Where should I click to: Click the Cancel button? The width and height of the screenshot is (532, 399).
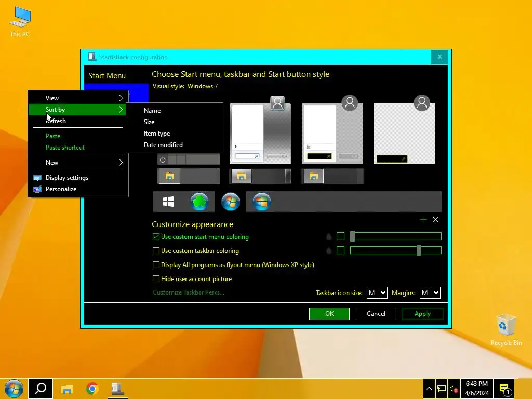[376, 314]
